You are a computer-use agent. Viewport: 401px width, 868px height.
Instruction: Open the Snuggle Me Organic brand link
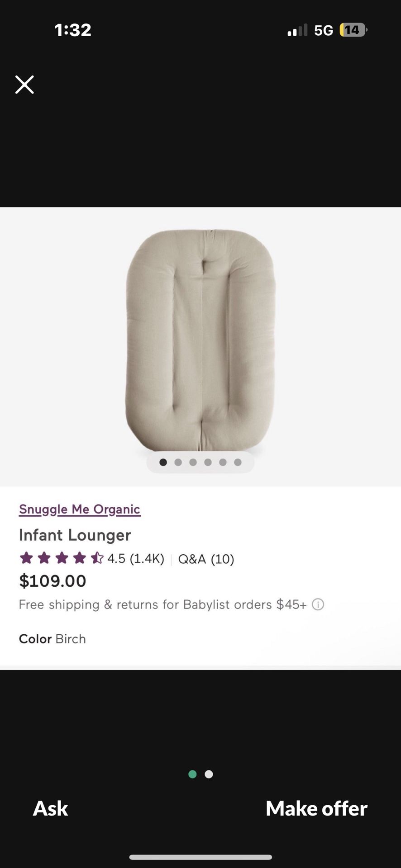(x=80, y=509)
